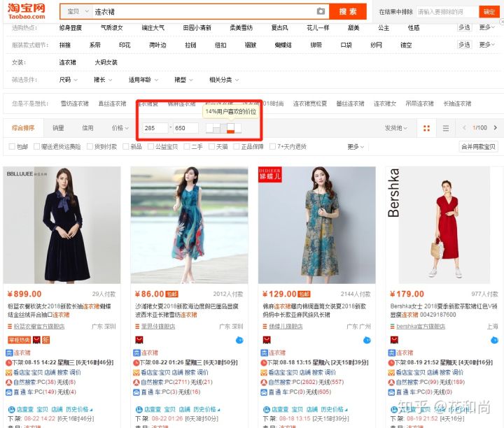
Task: Click shop icon beside bershka官方旗舰店
Action: (x=393, y=327)
